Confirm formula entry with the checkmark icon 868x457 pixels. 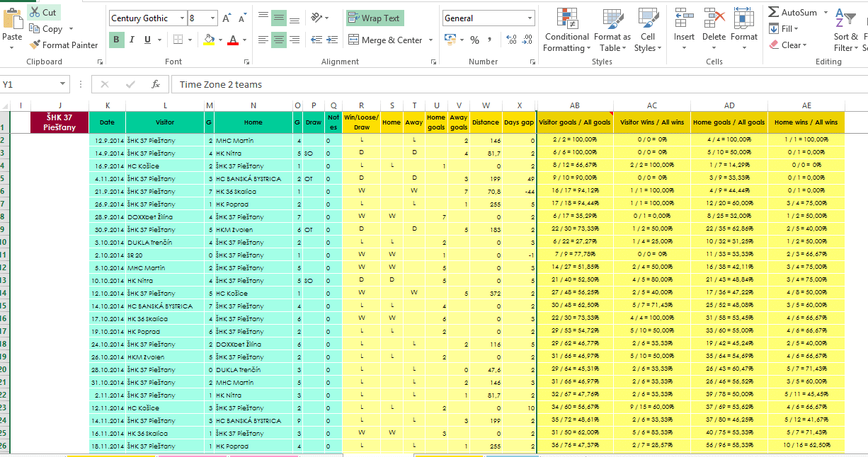pos(130,84)
